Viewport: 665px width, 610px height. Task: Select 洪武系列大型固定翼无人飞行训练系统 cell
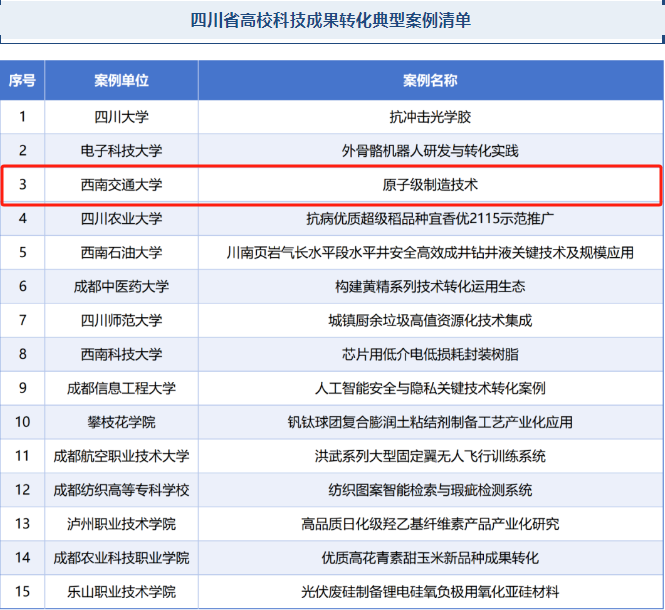tap(430, 456)
